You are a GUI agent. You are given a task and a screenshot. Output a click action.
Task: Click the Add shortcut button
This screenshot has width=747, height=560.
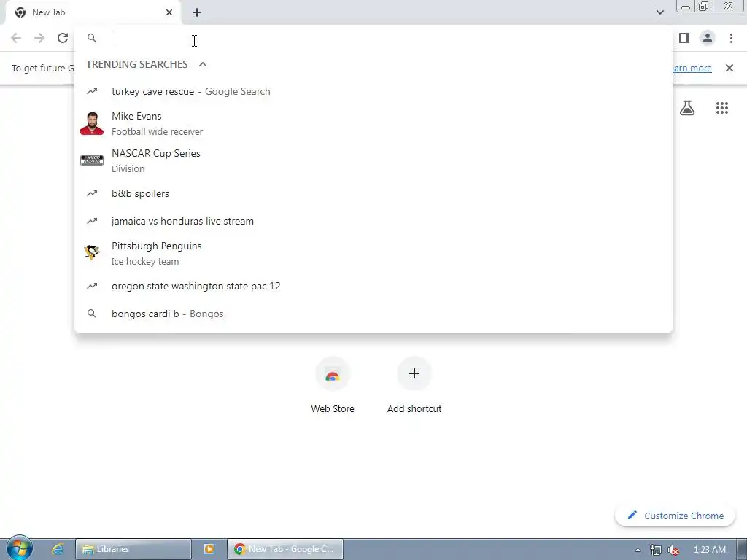[x=414, y=385]
